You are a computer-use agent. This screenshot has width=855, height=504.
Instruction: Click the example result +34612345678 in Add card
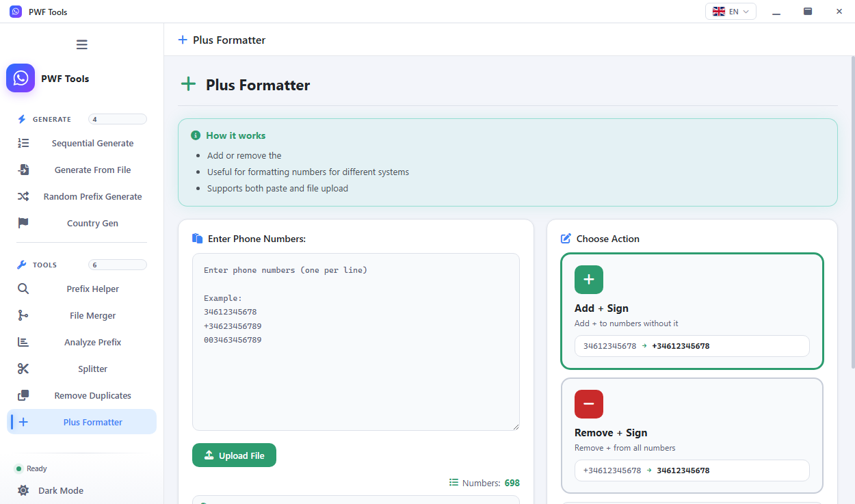pos(681,346)
